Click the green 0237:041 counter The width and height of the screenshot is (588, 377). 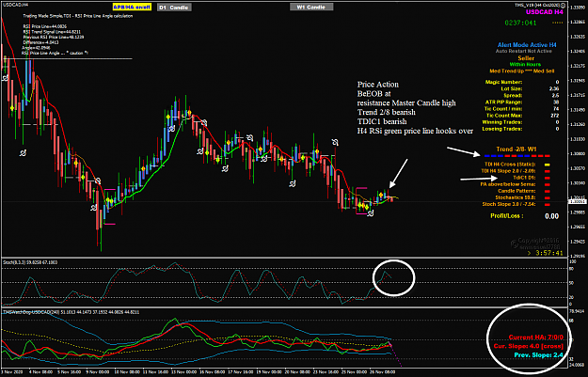[520, 23]
